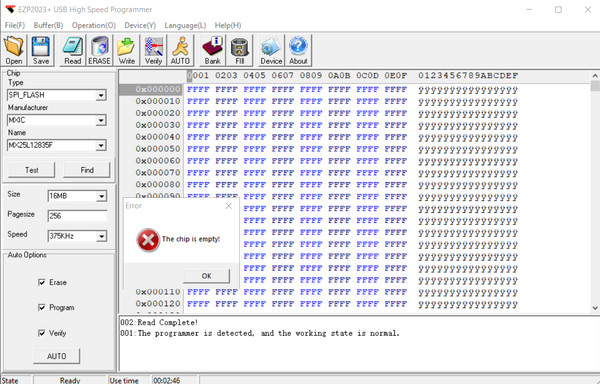Click the Bank check toolbar icon
600x384 pixels.
point(212,50)
